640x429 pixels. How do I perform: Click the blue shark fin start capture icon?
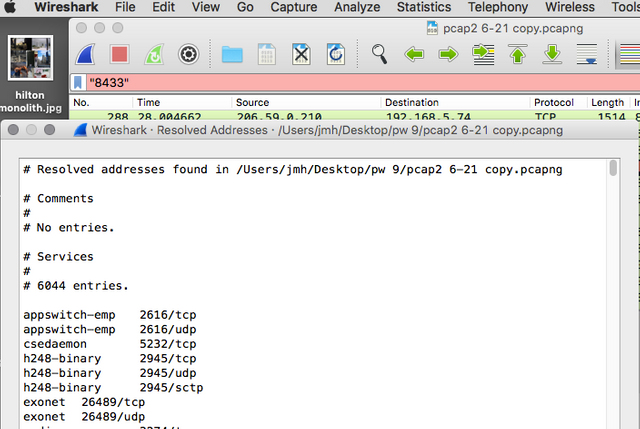pyautogui.click(x=85, y=54)
